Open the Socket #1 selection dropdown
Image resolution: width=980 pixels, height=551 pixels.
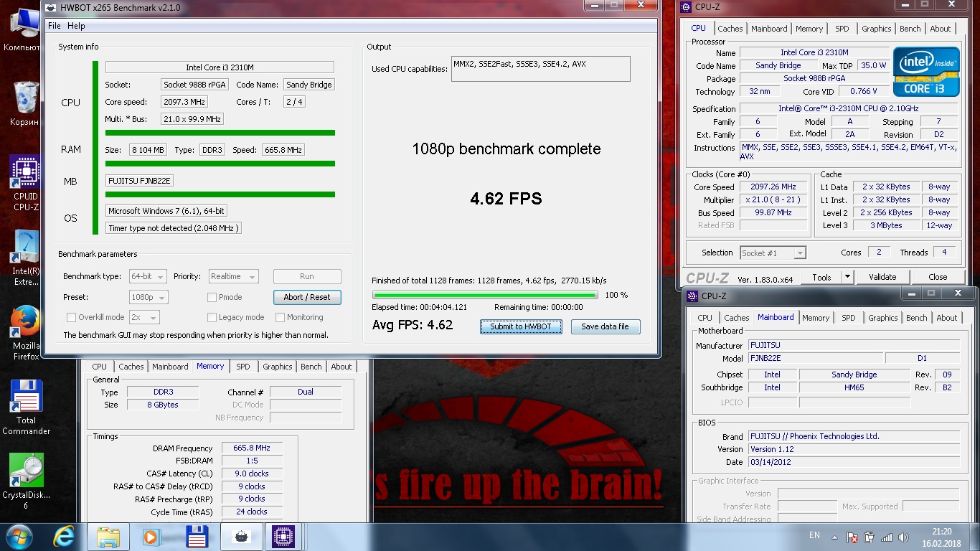pyautogui.click(x=773, y=253)
